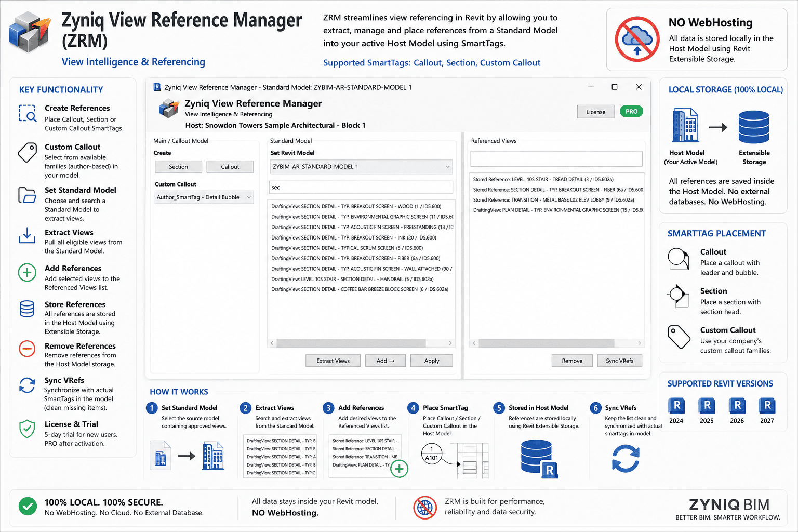
Task: Click the A101 callout bubble illustration under step 4
Action: pyautogui.click(x=431, y=454)
